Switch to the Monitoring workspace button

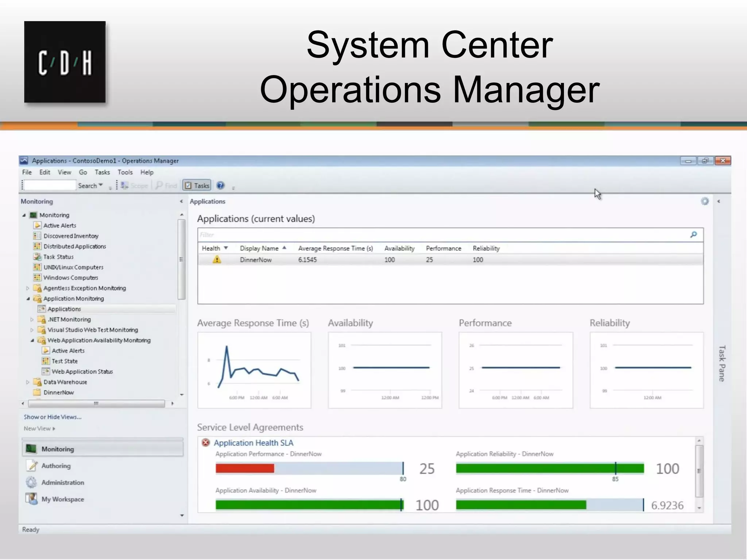tap(102, 449)
